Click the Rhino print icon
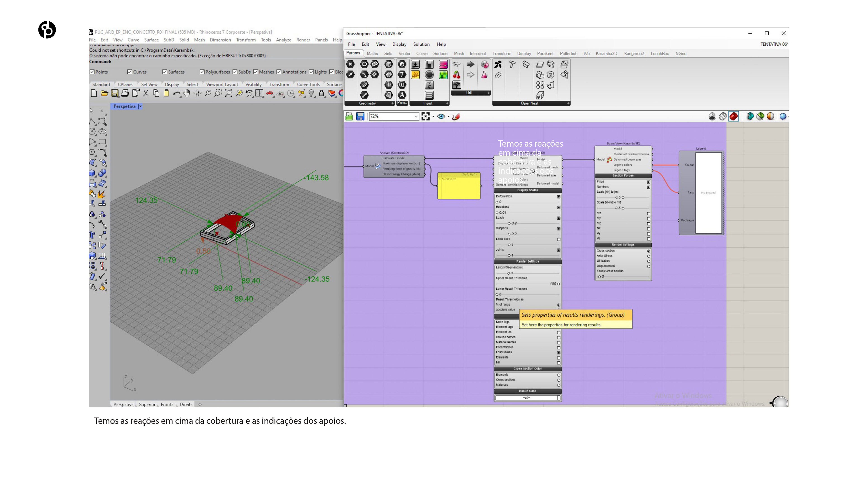 point(125,94)
